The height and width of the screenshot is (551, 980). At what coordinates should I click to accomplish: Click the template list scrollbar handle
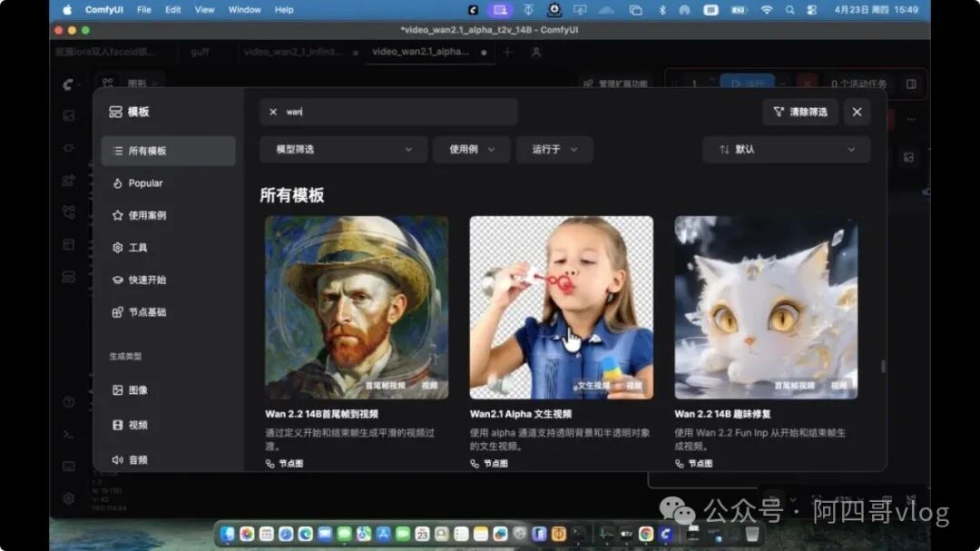pos(883,366)
